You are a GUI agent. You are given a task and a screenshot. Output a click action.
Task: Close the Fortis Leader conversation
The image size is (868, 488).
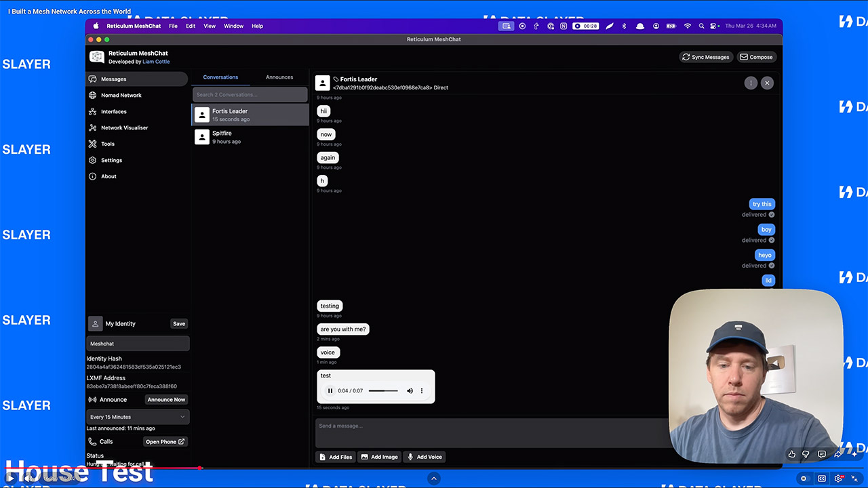(x=767, y=83)
